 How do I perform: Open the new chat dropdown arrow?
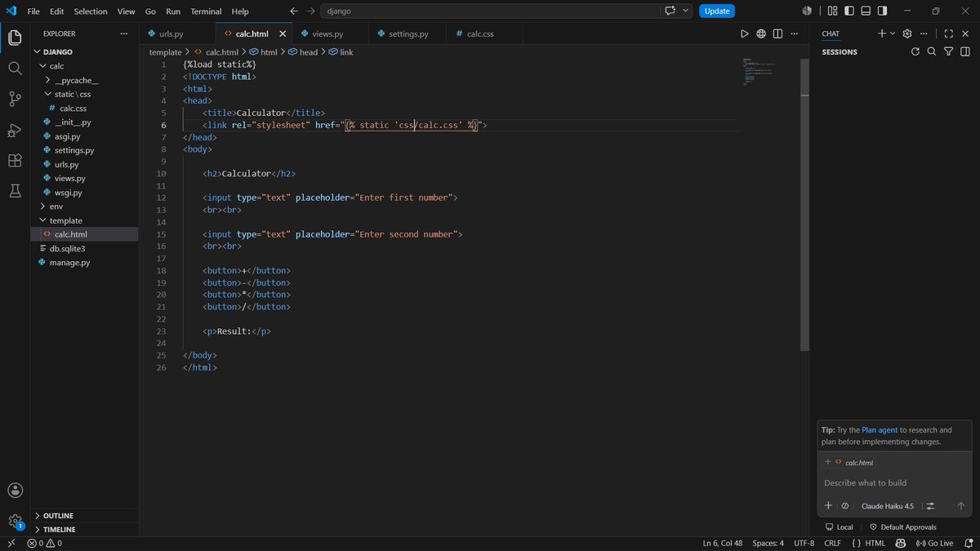point(893,33)
